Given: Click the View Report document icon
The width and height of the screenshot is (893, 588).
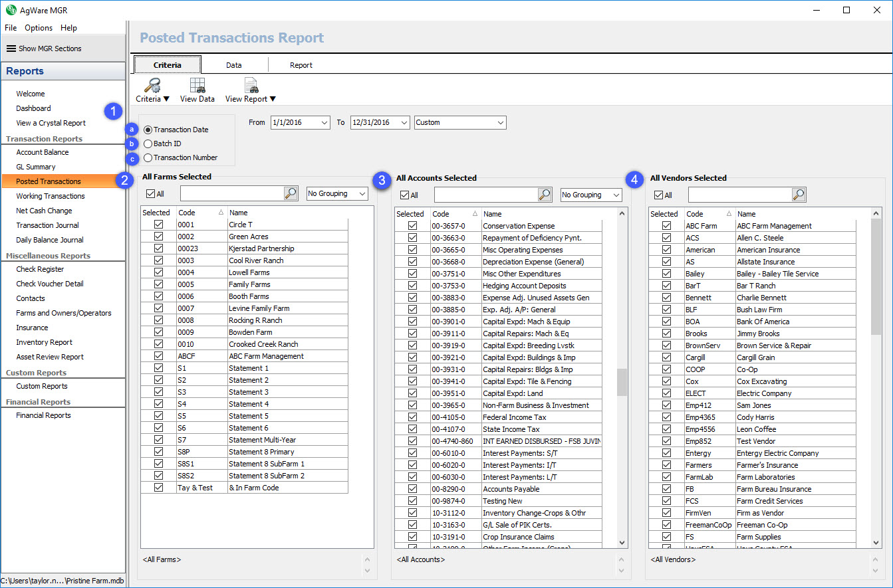Looking at the screenshot, I should click(251, 85).
